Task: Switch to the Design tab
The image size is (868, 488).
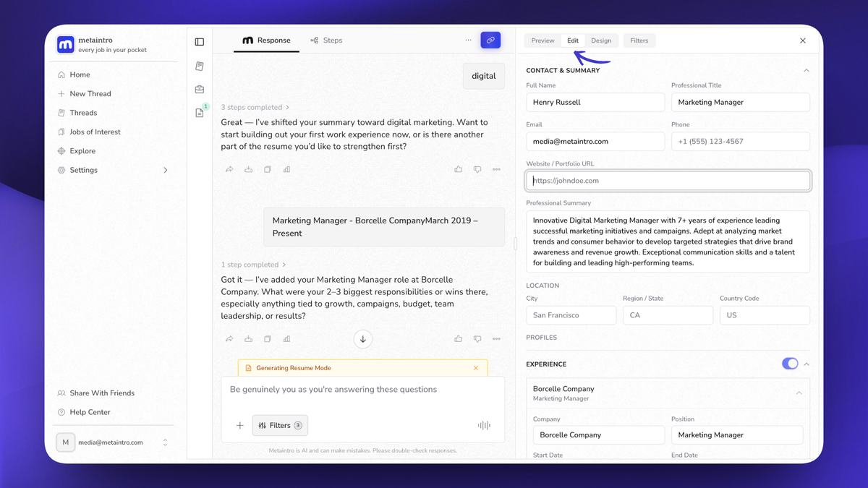Action: pos(601,40)
